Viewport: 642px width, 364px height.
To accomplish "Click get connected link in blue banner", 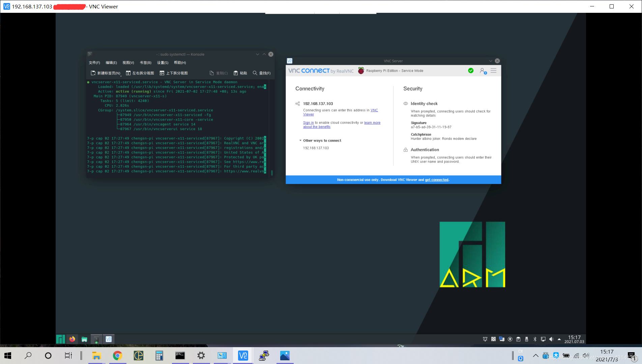I will click(x=437, y=180).
